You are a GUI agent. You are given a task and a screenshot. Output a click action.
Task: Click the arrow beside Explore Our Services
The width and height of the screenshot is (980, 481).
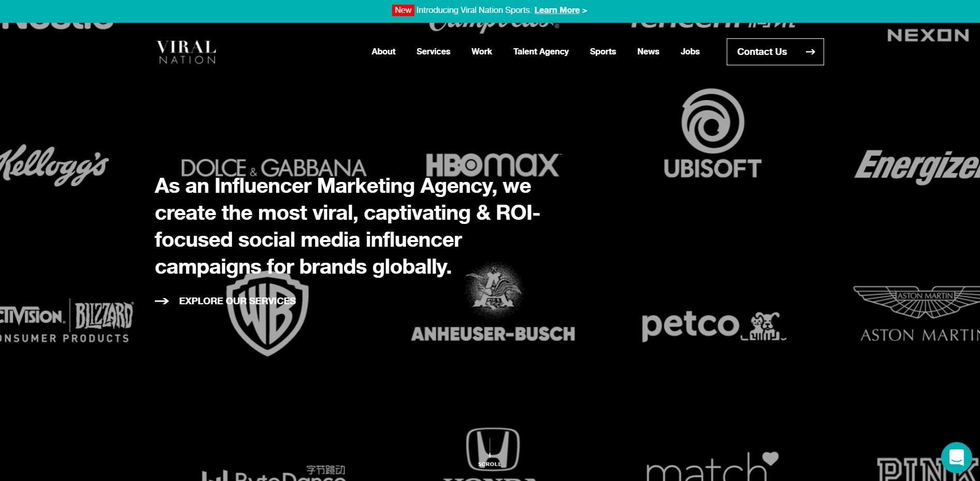(162, 301)
